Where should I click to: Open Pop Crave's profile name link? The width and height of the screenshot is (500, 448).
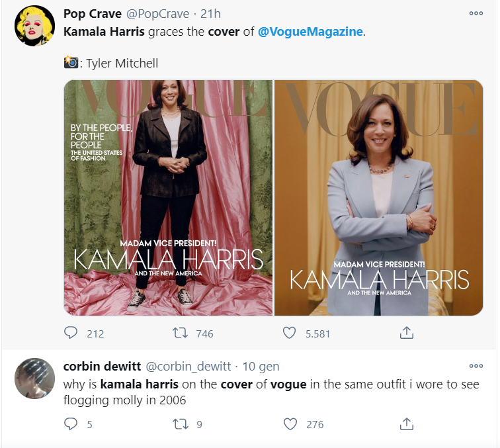click(92, 14)
